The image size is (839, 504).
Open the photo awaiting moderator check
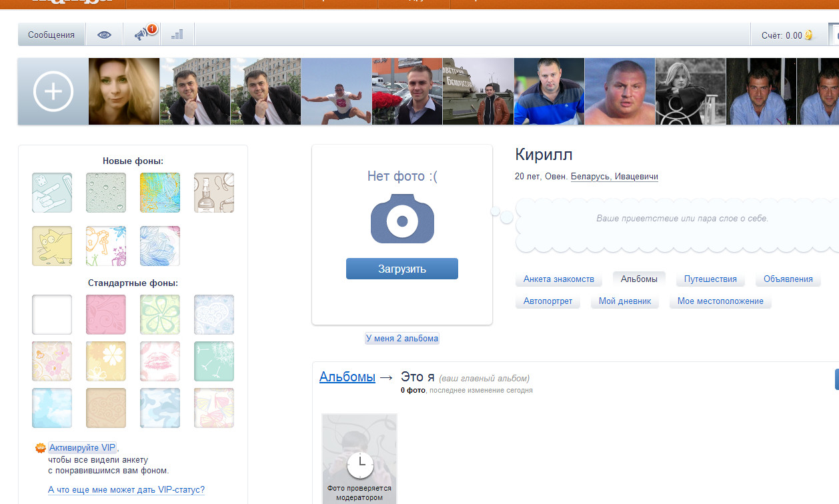(360, 459)
